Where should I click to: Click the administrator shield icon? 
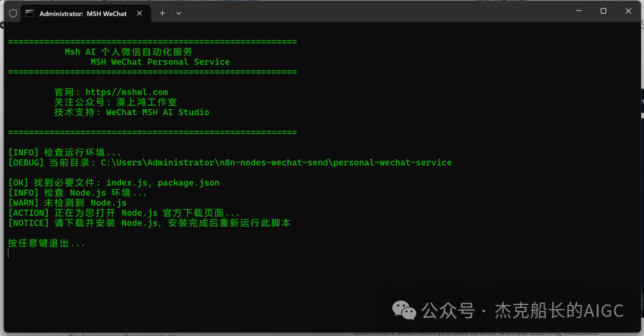point(13,13)
